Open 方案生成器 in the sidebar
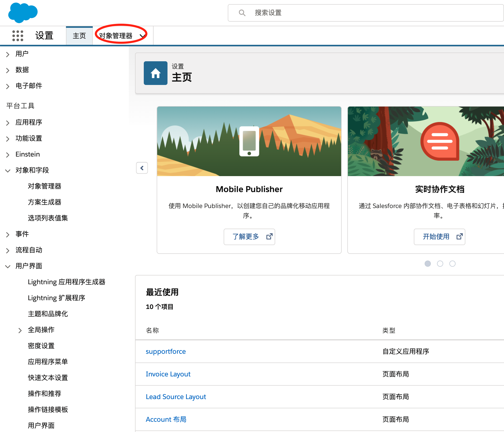This screenshot has width=504, height=432. 45,202
